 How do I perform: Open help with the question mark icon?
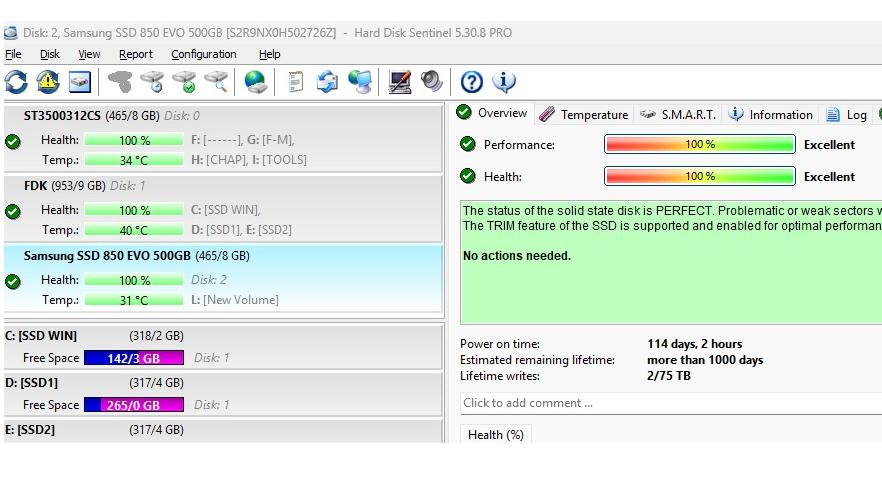point(471,82)
